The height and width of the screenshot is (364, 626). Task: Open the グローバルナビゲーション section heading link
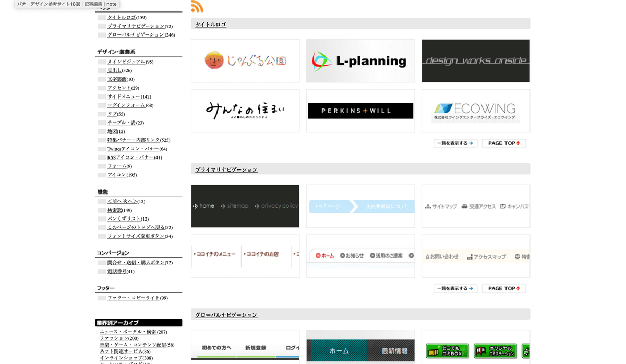[226, 315]
